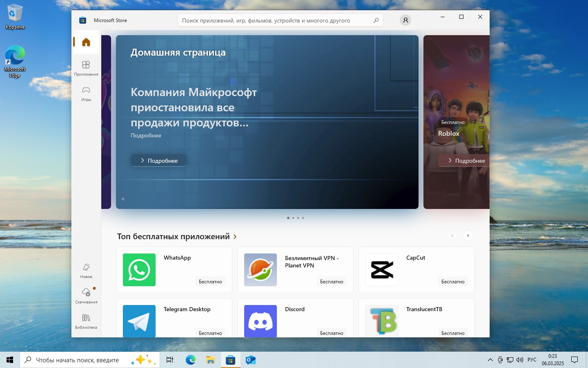Click the CapCut app title
The height and width of the screenshot is (368, 588).
pos(416,258)
